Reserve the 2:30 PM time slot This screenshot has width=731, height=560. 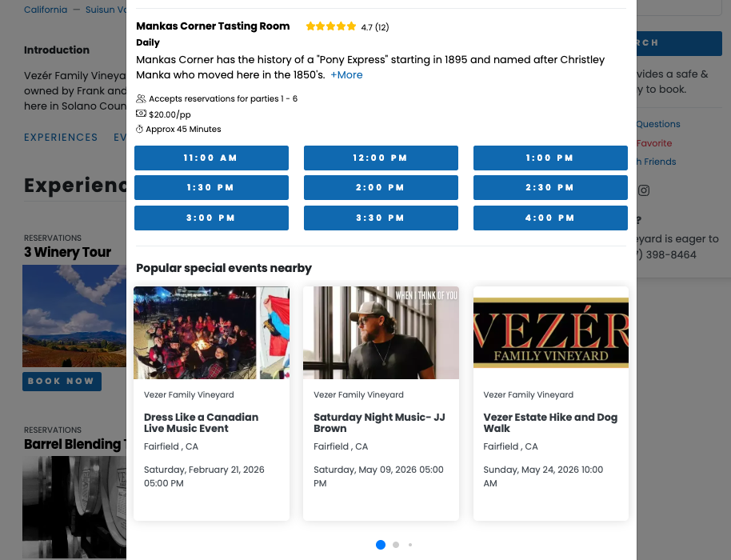(550, 187)
